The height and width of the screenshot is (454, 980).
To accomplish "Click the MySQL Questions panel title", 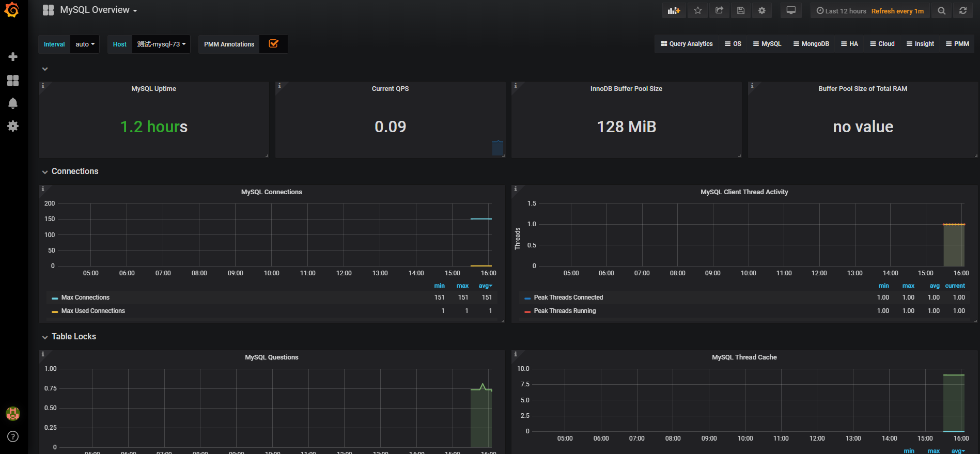I will (272, 357).
